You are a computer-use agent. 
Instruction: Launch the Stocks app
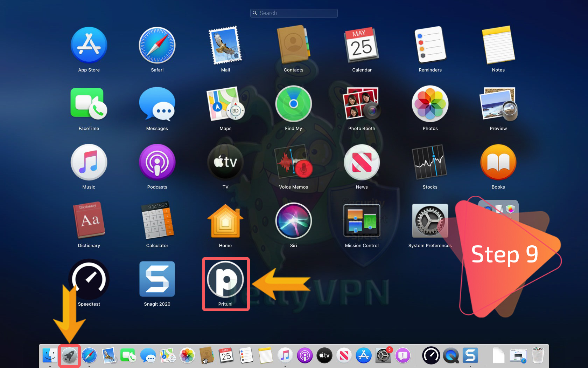tap(430, 162)
